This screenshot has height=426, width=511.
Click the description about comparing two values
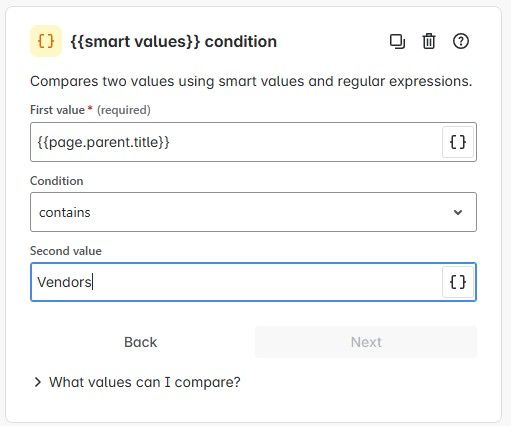[251, 81]
